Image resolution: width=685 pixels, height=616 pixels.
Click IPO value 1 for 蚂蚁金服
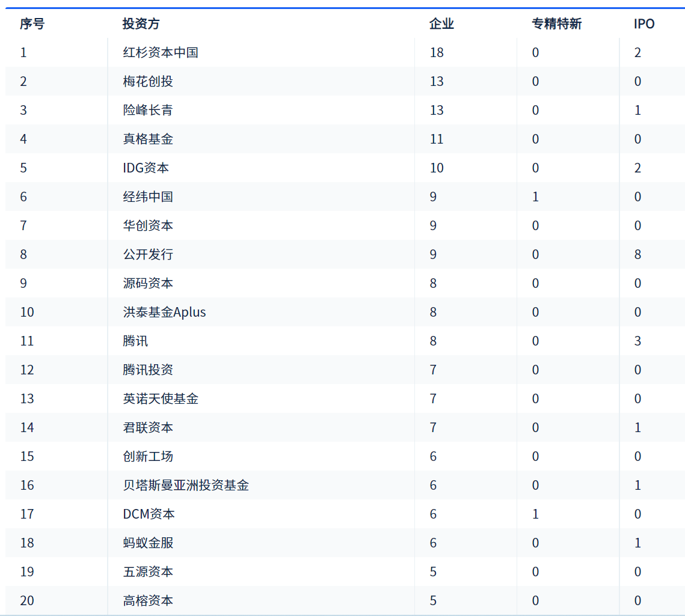(638, 543)
